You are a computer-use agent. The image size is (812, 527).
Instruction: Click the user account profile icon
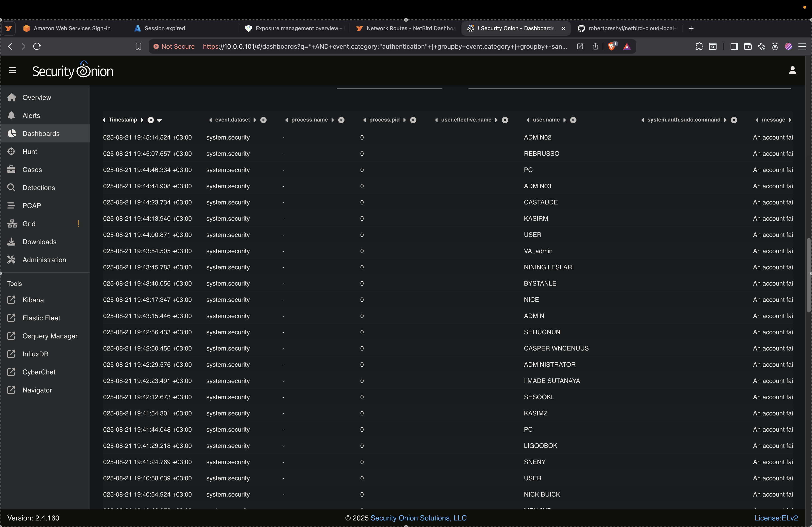point(792,71)
